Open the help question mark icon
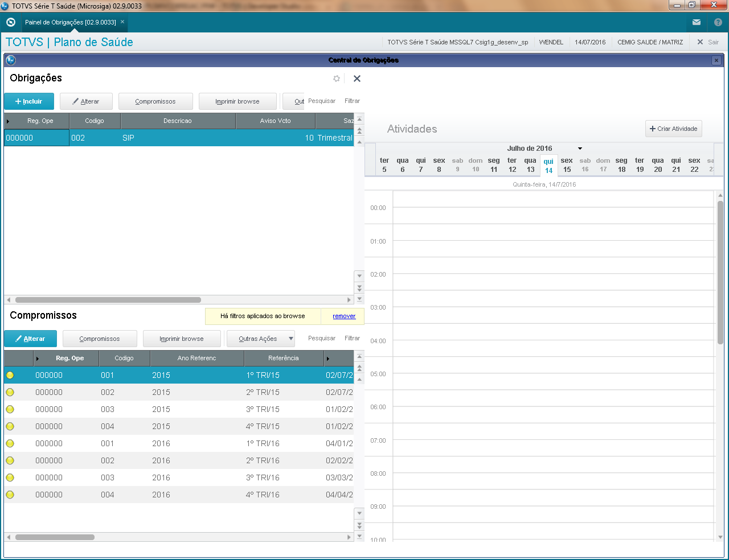 pos(718,22)
